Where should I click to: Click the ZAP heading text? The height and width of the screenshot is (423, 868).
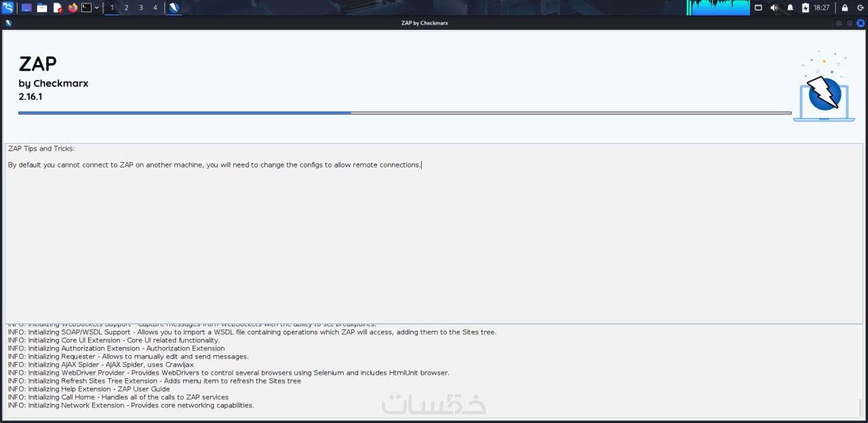pyautogui.click(x=37, y=64)
